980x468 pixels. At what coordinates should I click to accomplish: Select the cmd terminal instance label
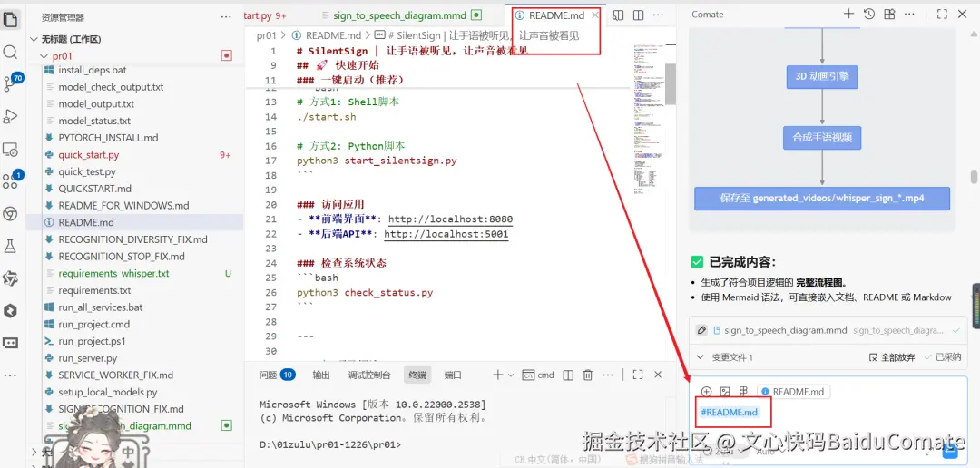point(539,375)
